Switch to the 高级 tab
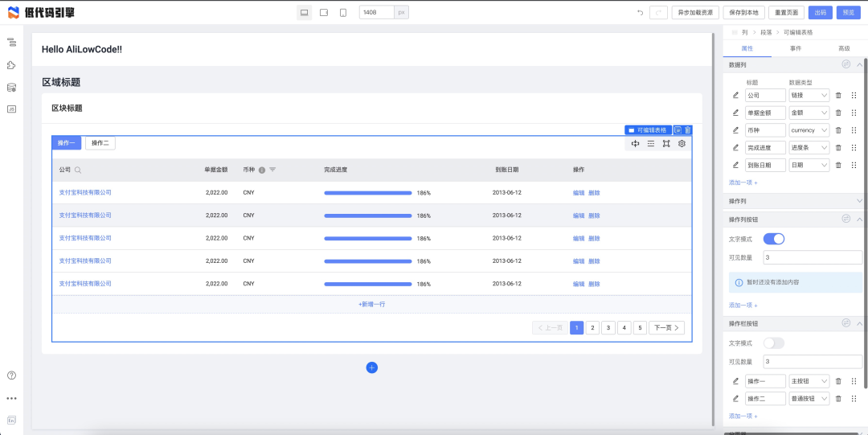 [x=844, y=48]
